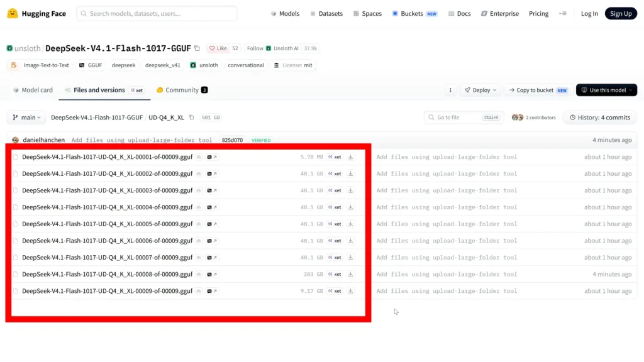Focus the Go to file field
This screenshot has height=362, width=644.
tap(464, 118)
